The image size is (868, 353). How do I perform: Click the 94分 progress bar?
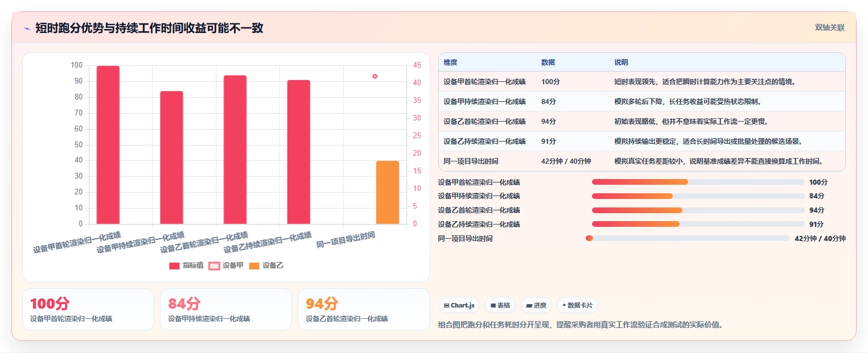coord(698,210)
